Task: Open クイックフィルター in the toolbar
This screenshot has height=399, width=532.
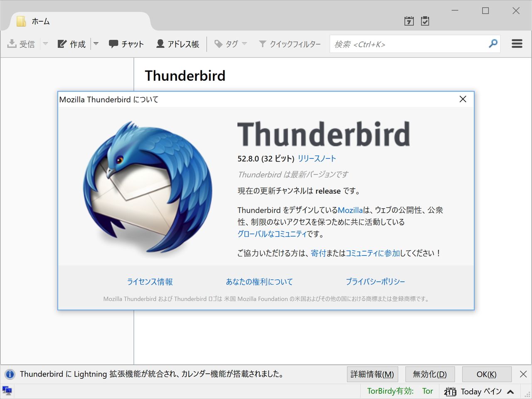Action: pyautogui.click(x=290, y=44)
